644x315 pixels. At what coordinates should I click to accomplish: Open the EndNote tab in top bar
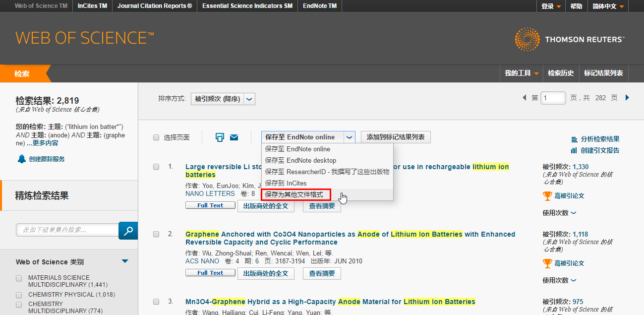[320, 6]
